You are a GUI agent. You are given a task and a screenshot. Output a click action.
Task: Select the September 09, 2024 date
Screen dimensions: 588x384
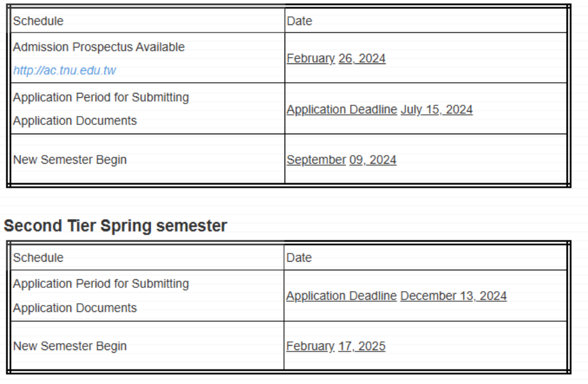(x=341, y=160)
